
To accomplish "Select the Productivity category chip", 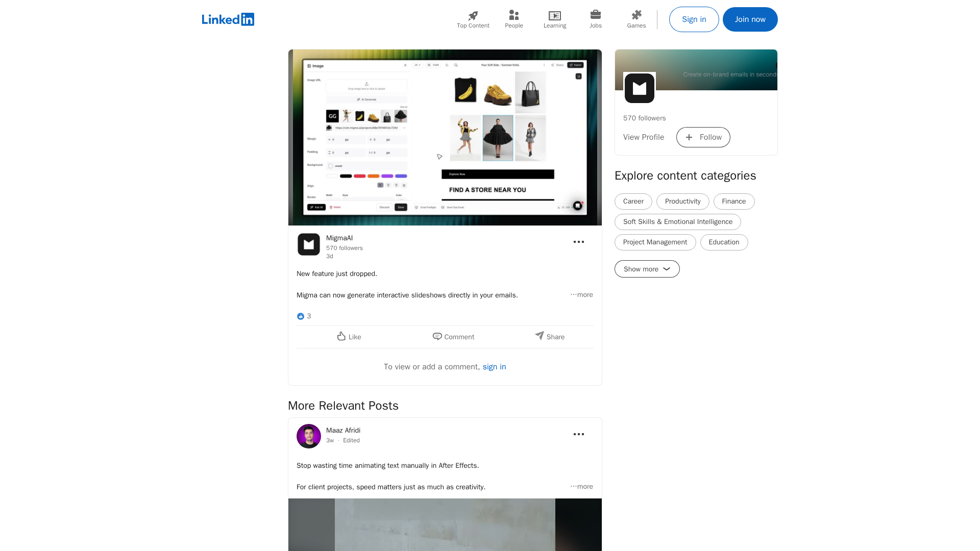I will pyautogui.click(x=682, y=202).
